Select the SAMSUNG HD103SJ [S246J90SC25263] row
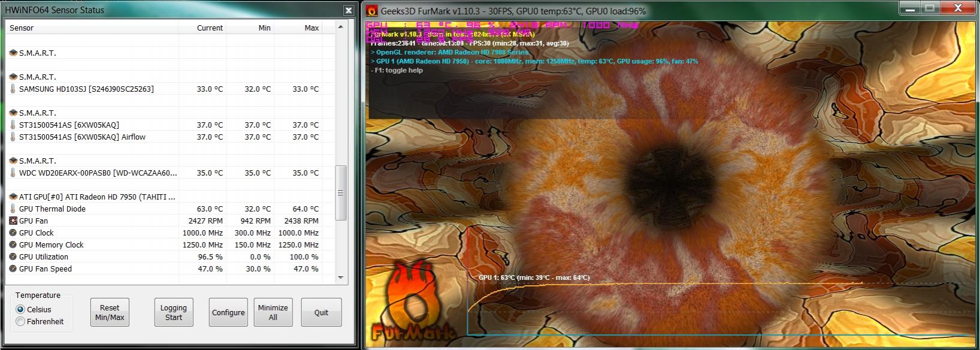This screenshot has width=980, height=350. click(171, 89)
